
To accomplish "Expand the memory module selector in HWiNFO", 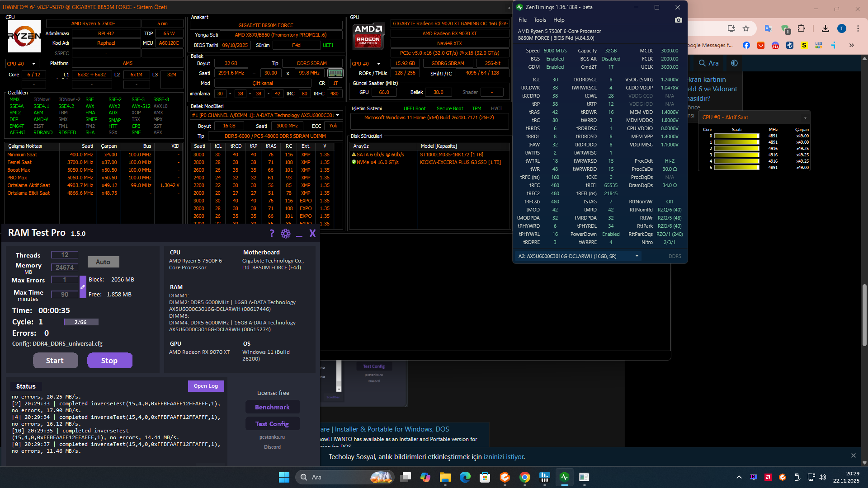I will (266, 115).
